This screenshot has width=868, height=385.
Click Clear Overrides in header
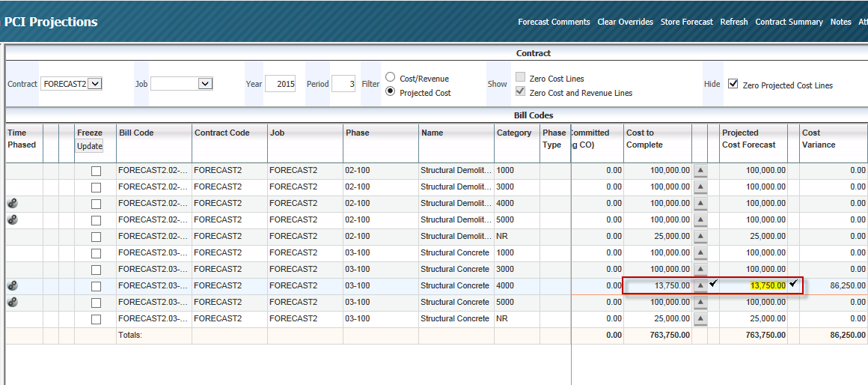(x=625, y=22)
